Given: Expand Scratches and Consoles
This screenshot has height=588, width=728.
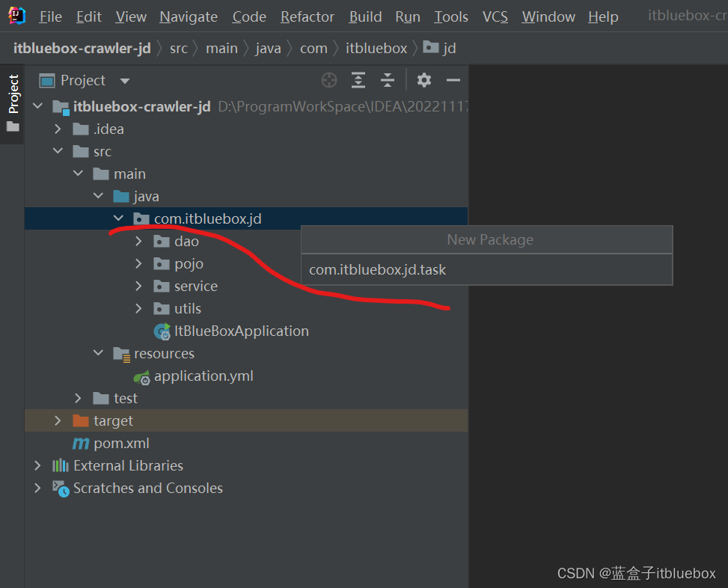Looking at the screenshot, I should [x=38, y=488].
